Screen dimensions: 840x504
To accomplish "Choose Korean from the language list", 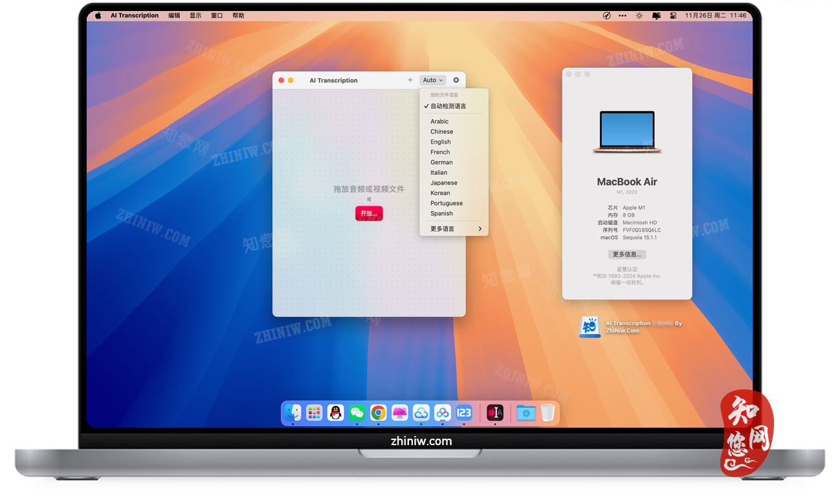I will pos(441,193).
